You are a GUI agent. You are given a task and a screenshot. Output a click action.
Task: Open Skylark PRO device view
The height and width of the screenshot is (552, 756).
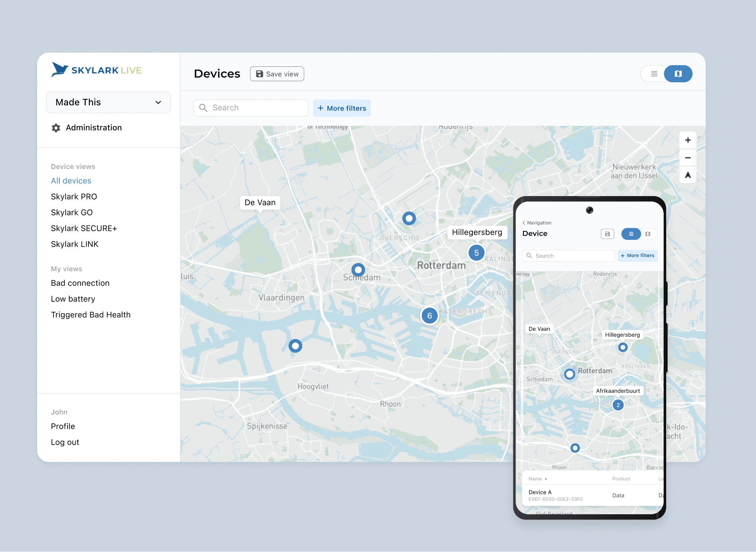74,196
